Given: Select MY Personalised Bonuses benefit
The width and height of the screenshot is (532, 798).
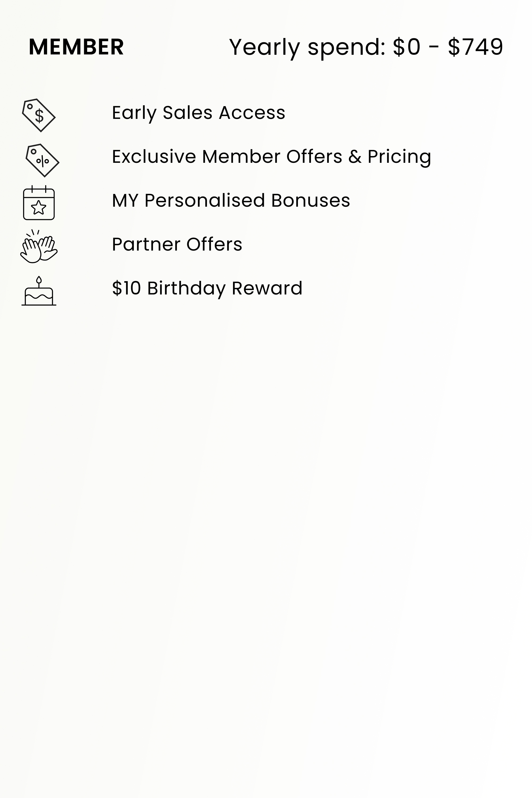Looking at the screenshot, I should pyautogui.click(x=231, y=201).
